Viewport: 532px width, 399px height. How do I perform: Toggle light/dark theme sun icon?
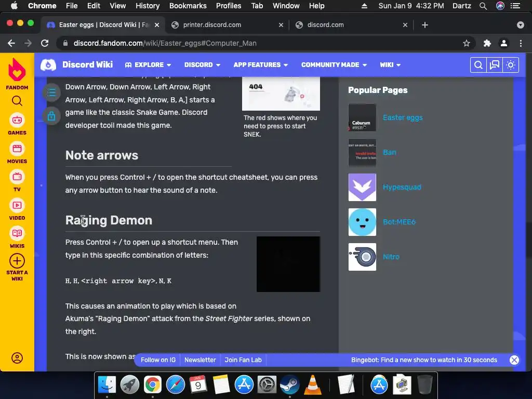[511, 65]
